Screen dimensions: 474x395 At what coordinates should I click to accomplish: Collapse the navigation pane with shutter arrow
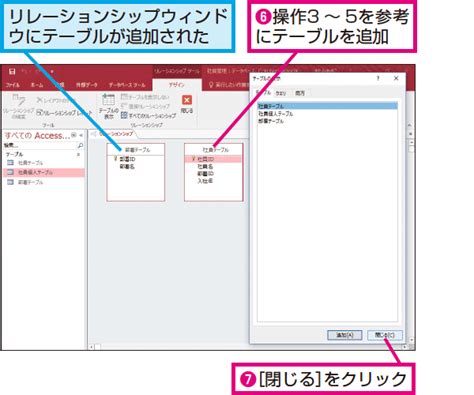81,135
